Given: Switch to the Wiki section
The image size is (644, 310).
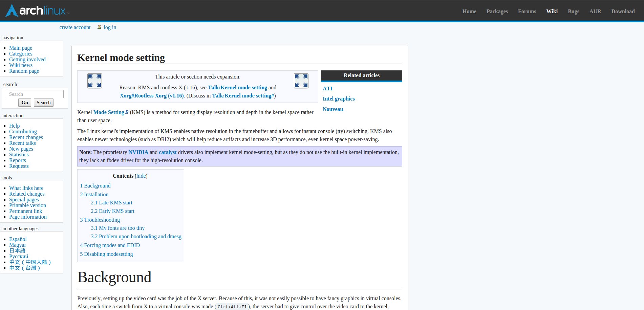Looking at the screenshot, I should tap(552, 11).
